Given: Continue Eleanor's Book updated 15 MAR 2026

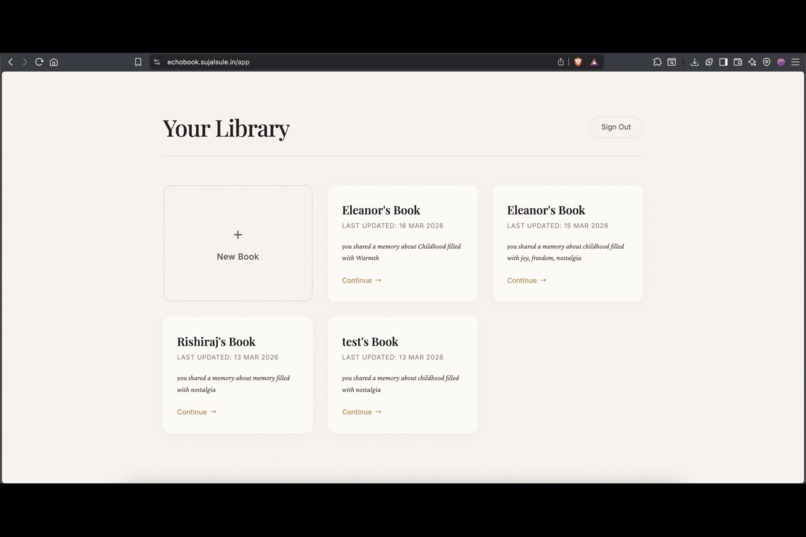Looking at the screenshot, I should point(526,281).
